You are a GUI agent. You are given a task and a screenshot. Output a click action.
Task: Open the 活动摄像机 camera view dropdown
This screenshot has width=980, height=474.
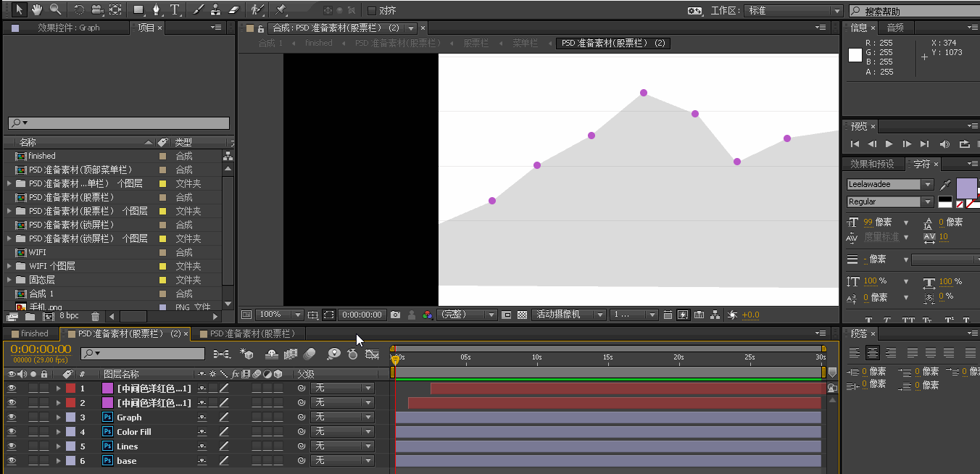[569, 315]
